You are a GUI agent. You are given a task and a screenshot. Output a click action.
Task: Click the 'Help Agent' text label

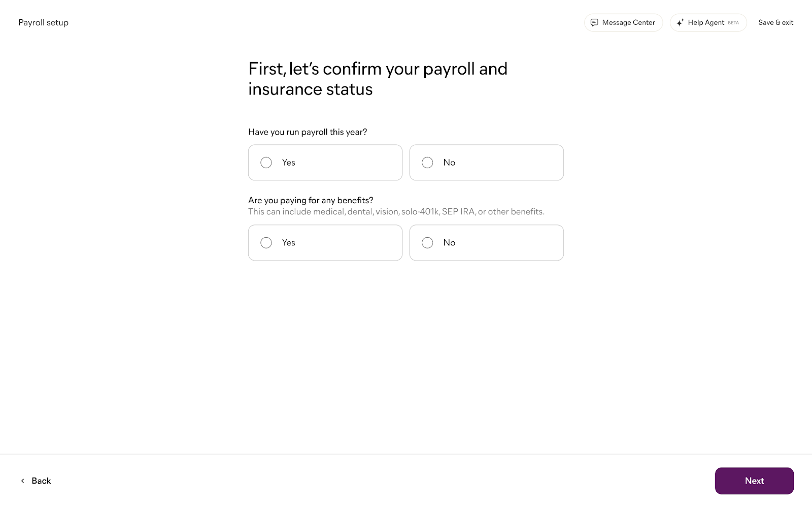click(706, 22)
